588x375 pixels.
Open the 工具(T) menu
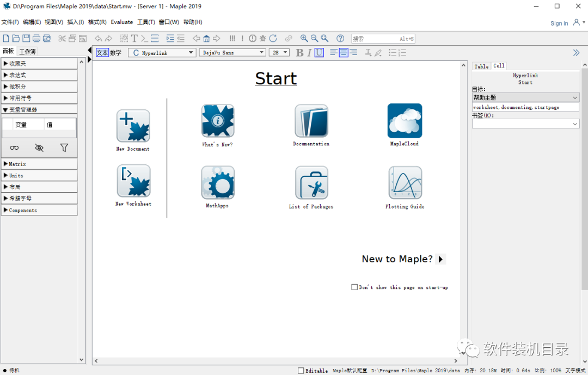click(146, 22)
